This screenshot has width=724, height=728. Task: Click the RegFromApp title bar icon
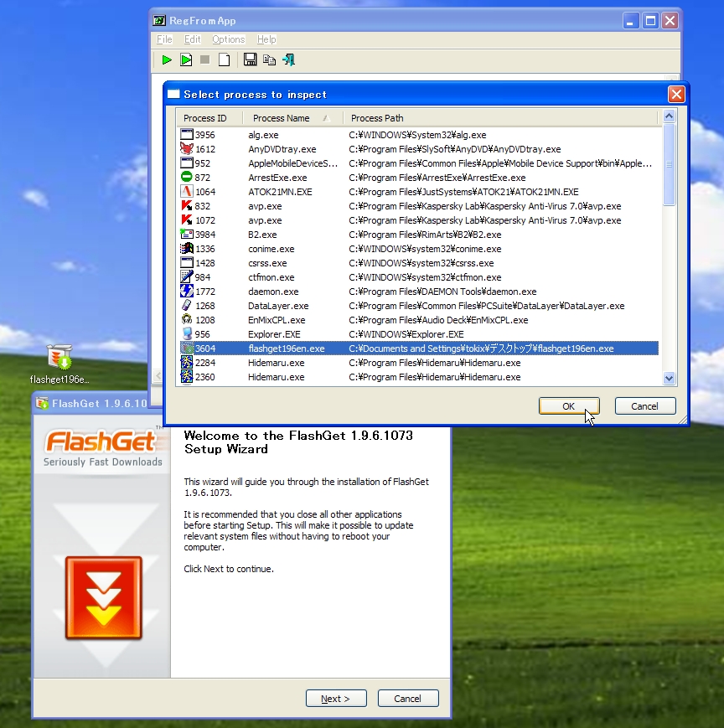tap(159, 20)
